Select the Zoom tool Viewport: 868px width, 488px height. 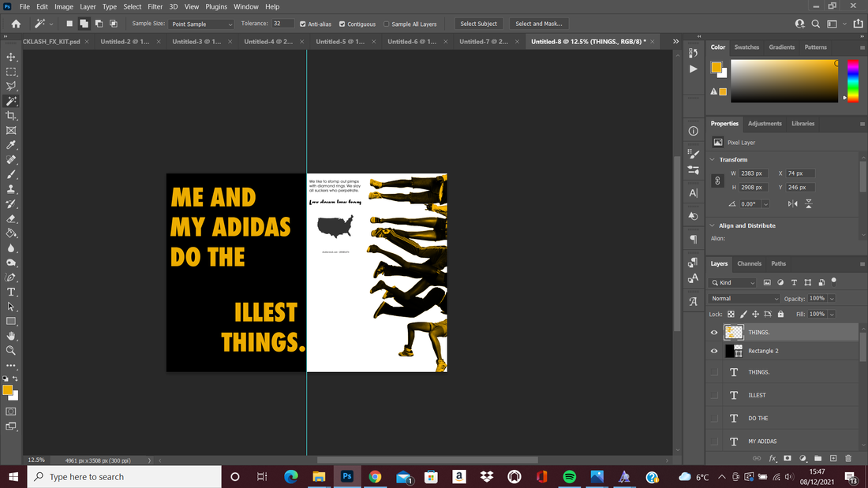(11, 351)
